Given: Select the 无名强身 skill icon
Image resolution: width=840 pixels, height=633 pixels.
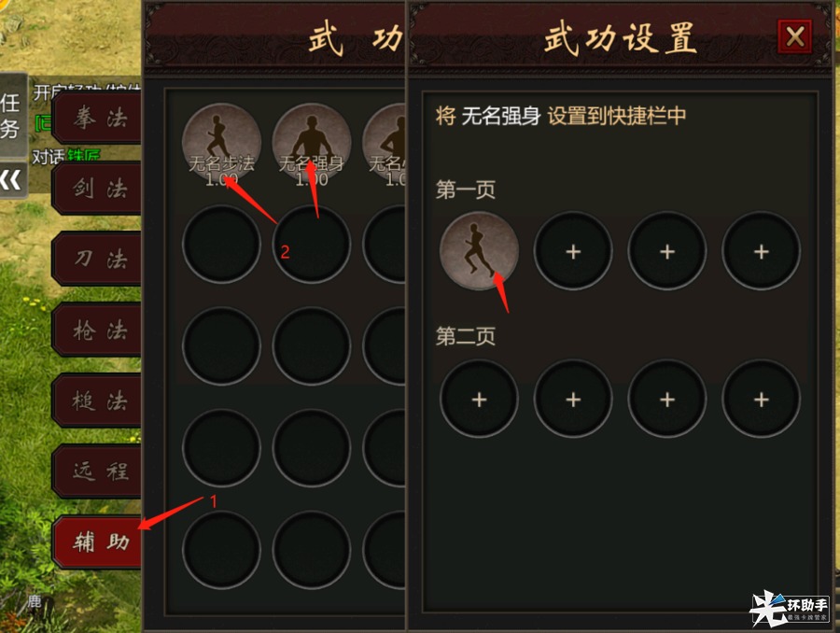Looking at the screenshot, I should (312, 142).
